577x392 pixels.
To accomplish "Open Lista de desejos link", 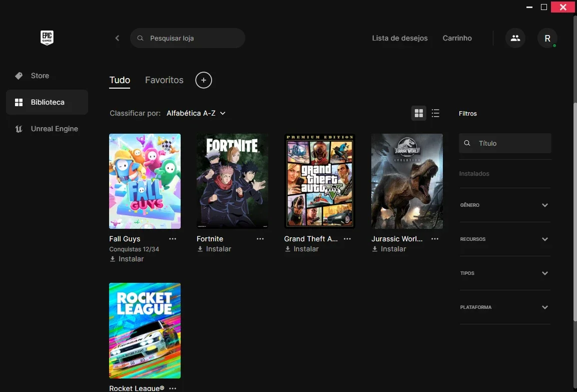I will click(x=400, y=38).
